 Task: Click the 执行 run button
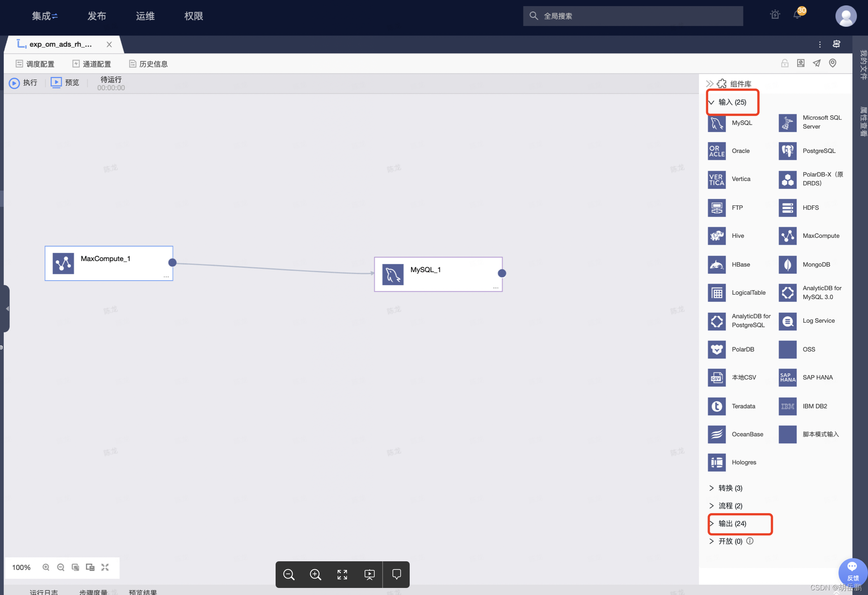pos(23,83)
